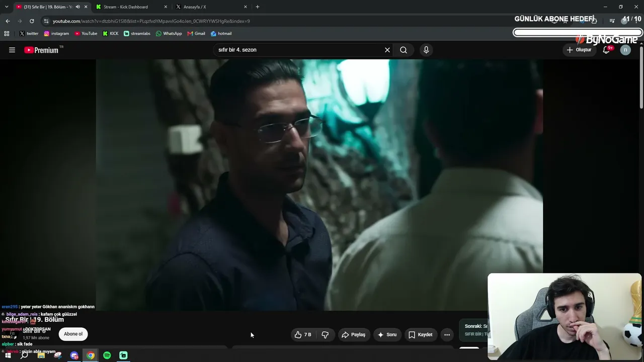Open more actions three-dot menu
Image resolution: width=644 pixels, height=362 pixels.
click(447, 334)
